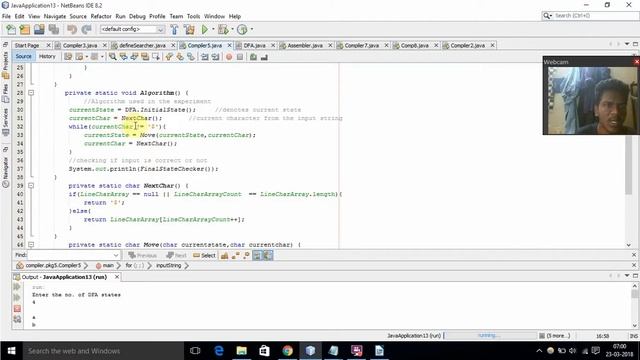Click the Profile Project icon

coord(242,29)
